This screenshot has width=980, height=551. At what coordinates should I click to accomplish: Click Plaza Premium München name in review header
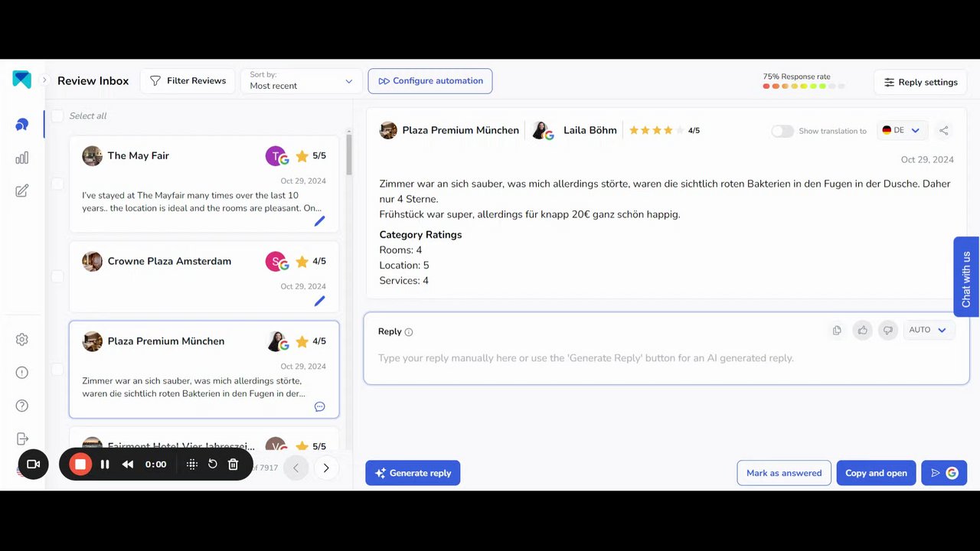(461, 131)
